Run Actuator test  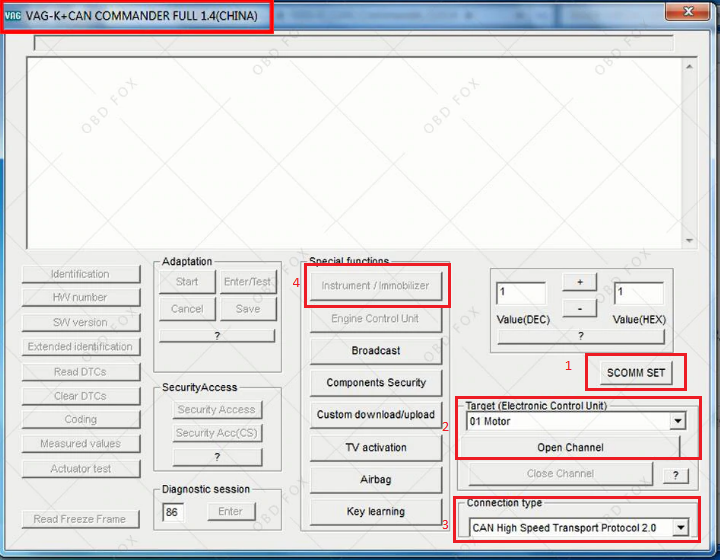click(81, 469)
